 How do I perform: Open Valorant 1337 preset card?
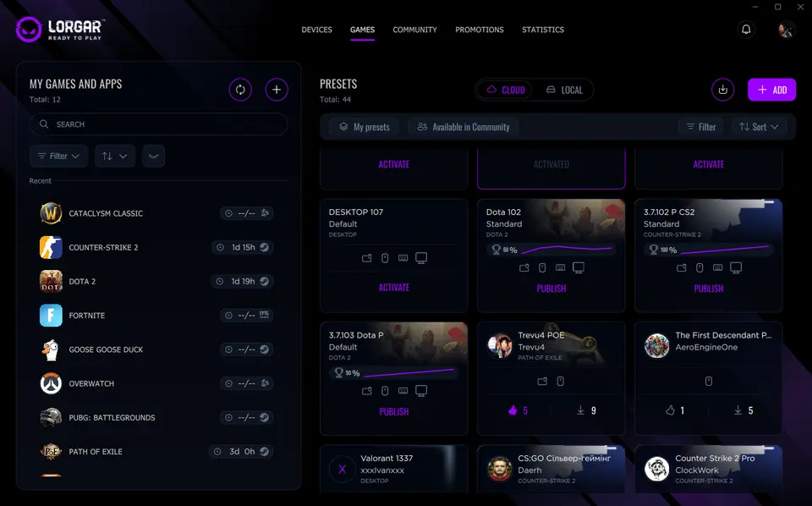[x=393, y=470]
